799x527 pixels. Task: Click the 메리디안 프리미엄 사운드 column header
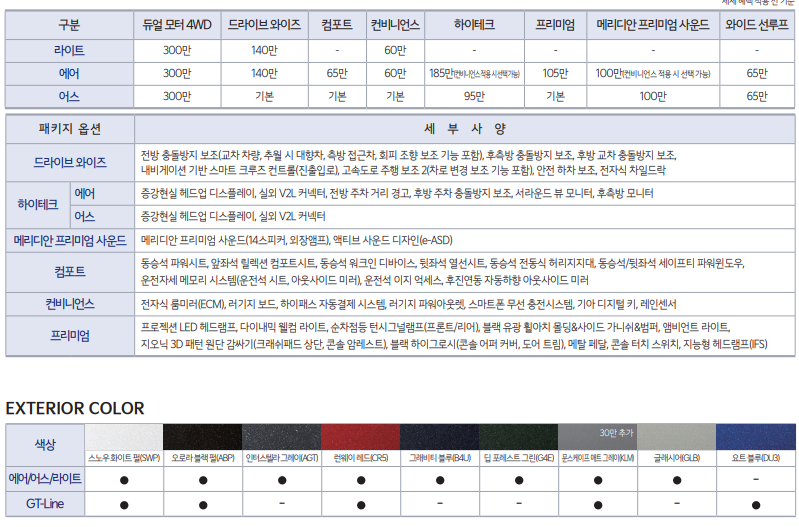click(x=653, y=25)
